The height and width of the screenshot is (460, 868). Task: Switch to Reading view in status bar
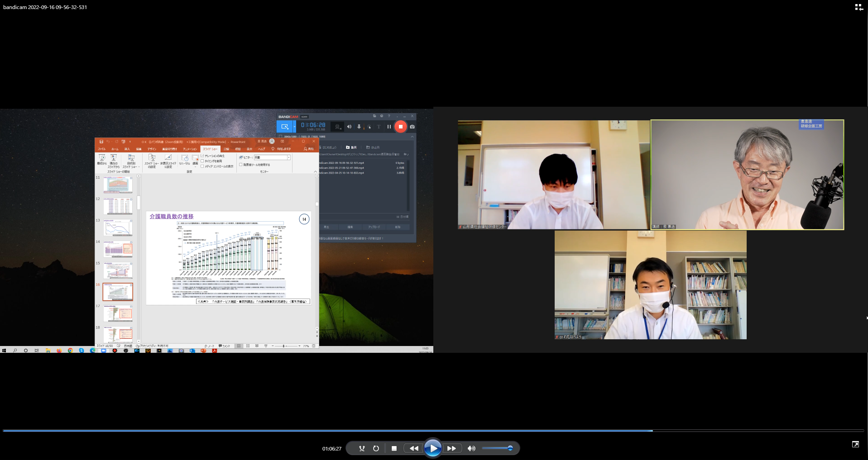pyautogui.click(x=257, y=346)
